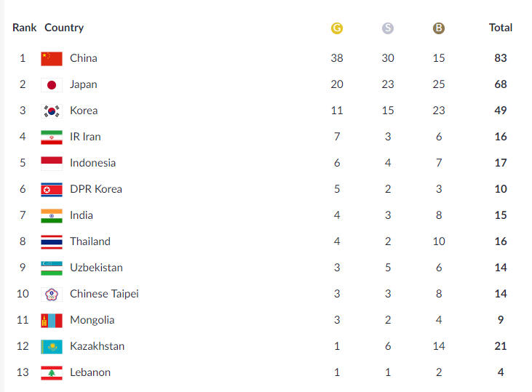532x392 pixels.
Task: Click the silver medal column icon
Action: [x=387, y=28]
